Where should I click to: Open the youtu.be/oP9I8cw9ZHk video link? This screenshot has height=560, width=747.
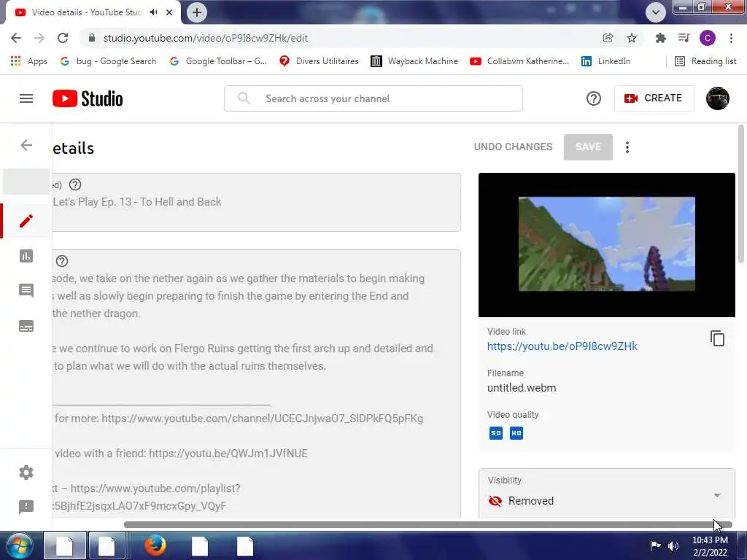[x=562, y=346]
